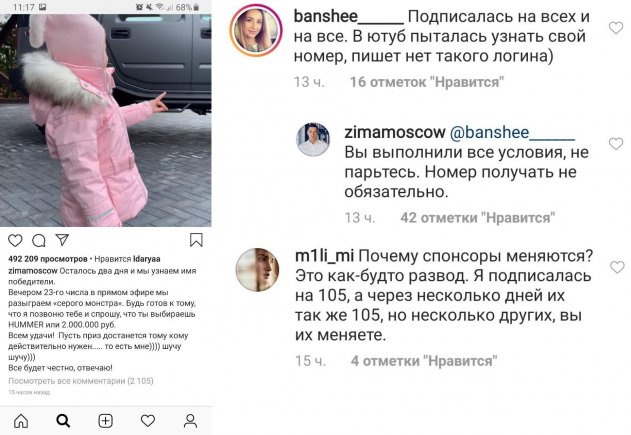Open the @banshee_____ mention link

point(512,132)
